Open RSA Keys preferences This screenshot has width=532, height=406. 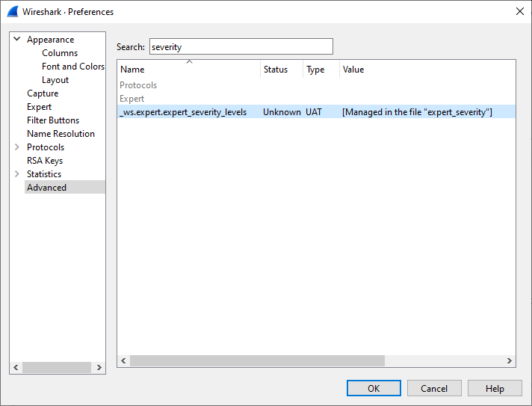[x=45, y=161]
